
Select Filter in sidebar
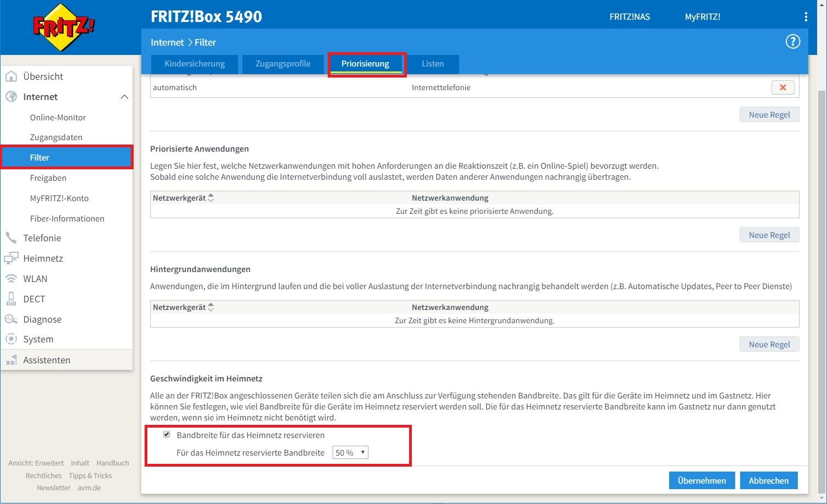(67, 157)
